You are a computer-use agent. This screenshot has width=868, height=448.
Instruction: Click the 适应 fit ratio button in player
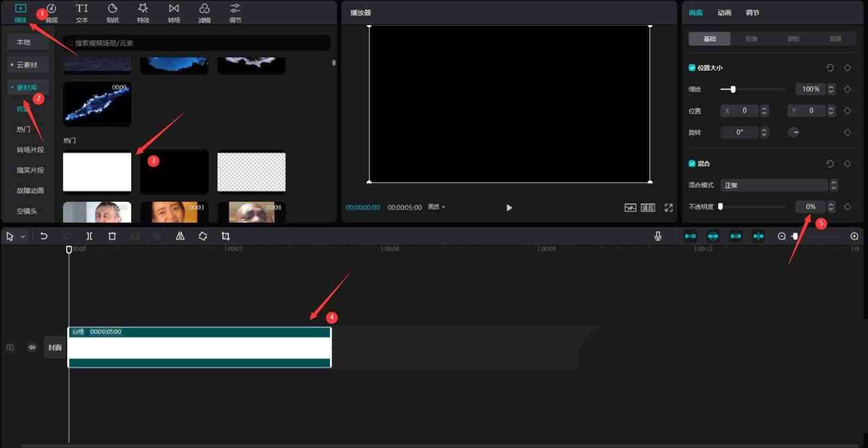pyautogui.click(x=648, y=207)
